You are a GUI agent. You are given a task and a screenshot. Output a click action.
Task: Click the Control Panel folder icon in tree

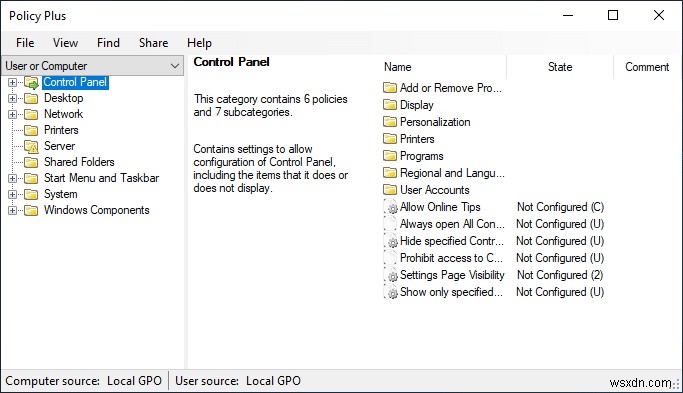point(31,82)
